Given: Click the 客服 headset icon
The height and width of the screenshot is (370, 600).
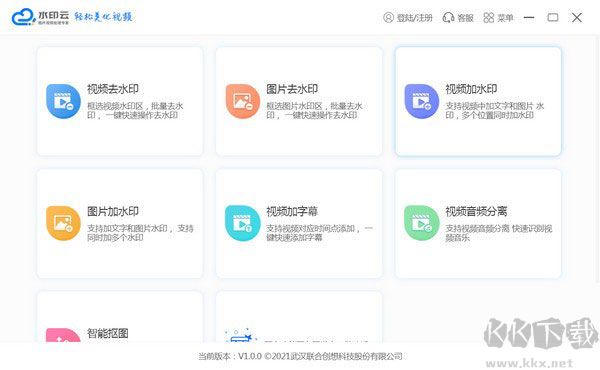Looking at the screenshot, I should (x=448, y=18).
